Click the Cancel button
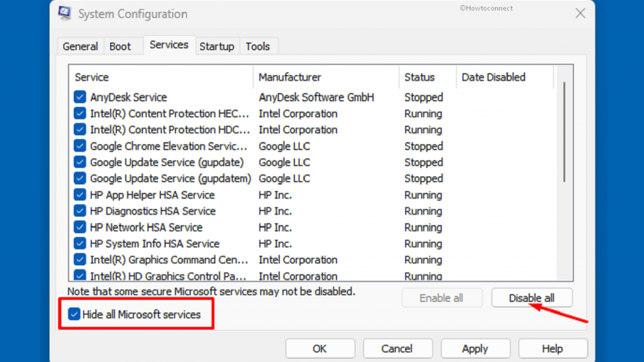Viewport: 644px width, 362px height. [397, 348]
